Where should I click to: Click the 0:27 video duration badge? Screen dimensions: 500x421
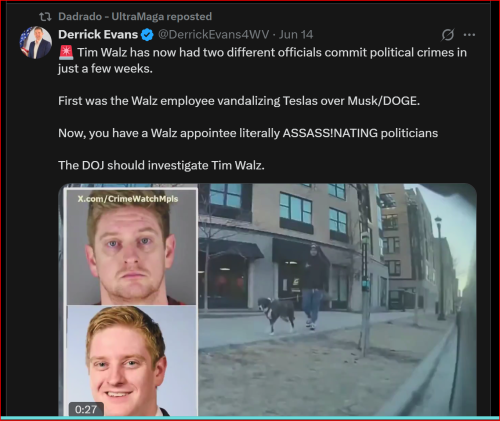tap(86, 409)
